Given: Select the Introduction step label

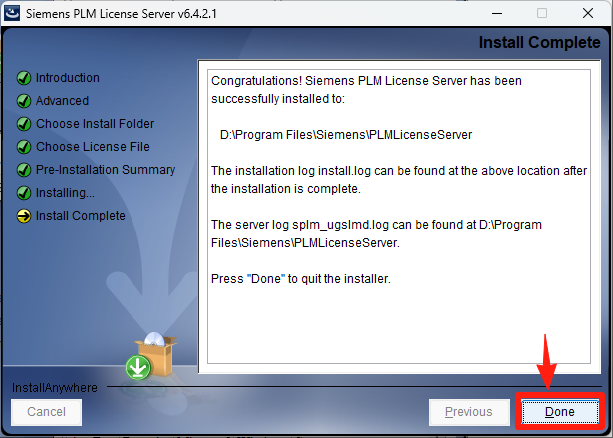Looking at the screenshot, I should (x=68, y=78).
